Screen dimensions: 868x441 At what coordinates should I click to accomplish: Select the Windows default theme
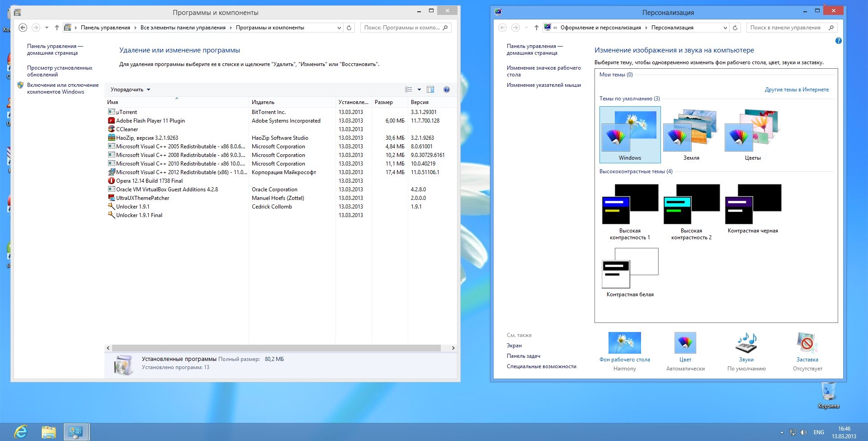click(x=630, y=135)
